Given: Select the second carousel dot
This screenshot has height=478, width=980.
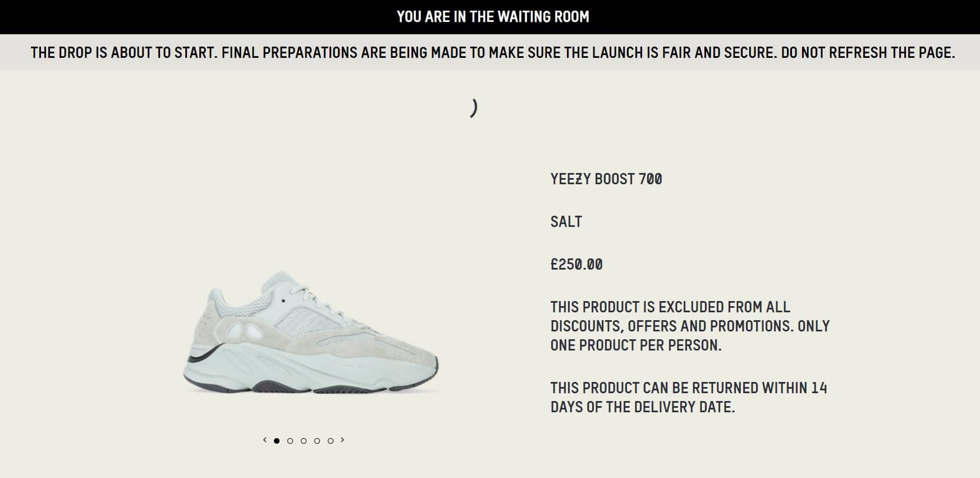Looking at the screenshot, I should [x=290, y=441].
